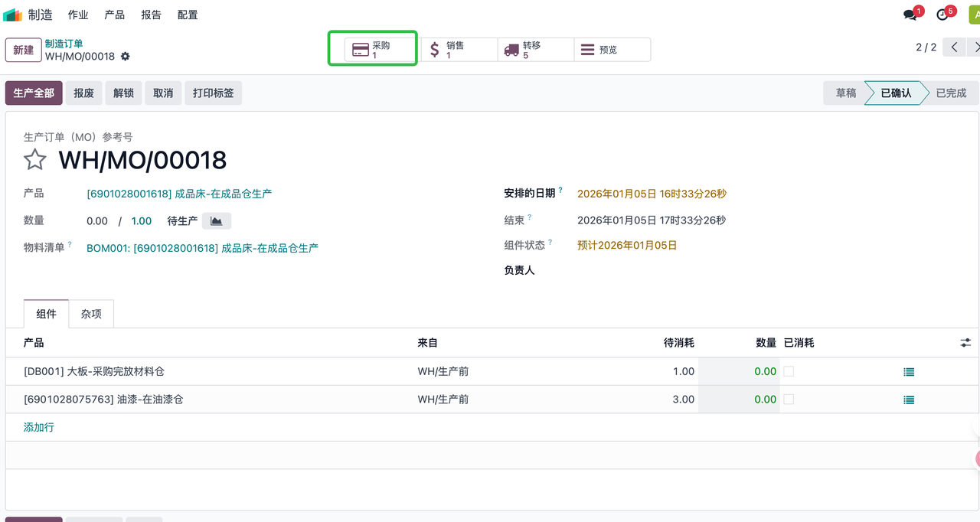The width and height of the screenshot is (980, 522).
Task: Click the 3.00 待消耗 value for 油漆
Action: pyautogui.click(x=684, y=400)
